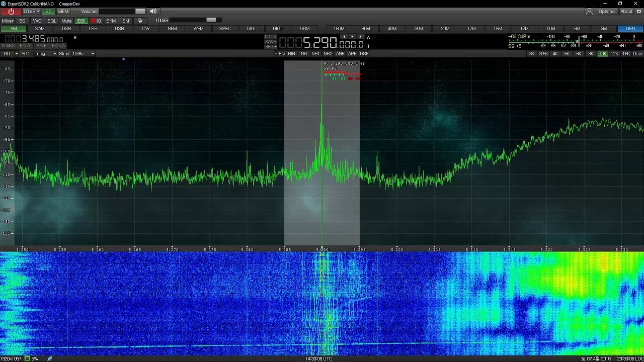Click the VAC virtual audio cable button
Image resolution: width=644 pixels, height=362 pixels.
(x=37, y=21)
